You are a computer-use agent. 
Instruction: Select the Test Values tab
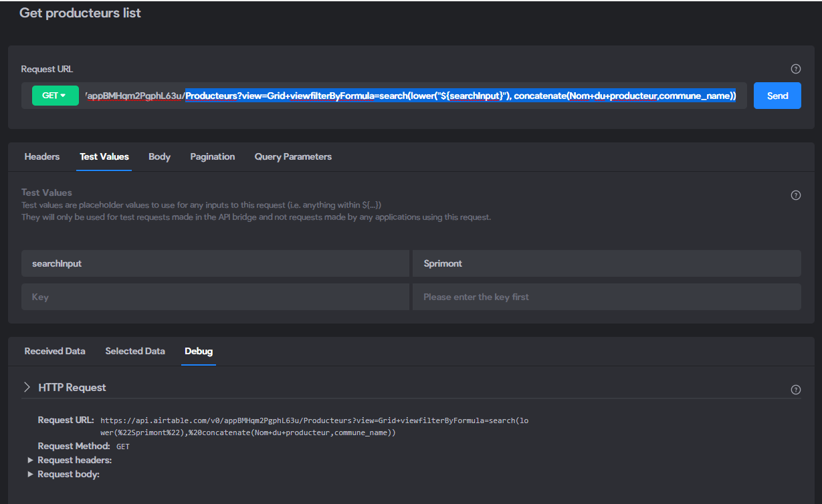(104, 156)
